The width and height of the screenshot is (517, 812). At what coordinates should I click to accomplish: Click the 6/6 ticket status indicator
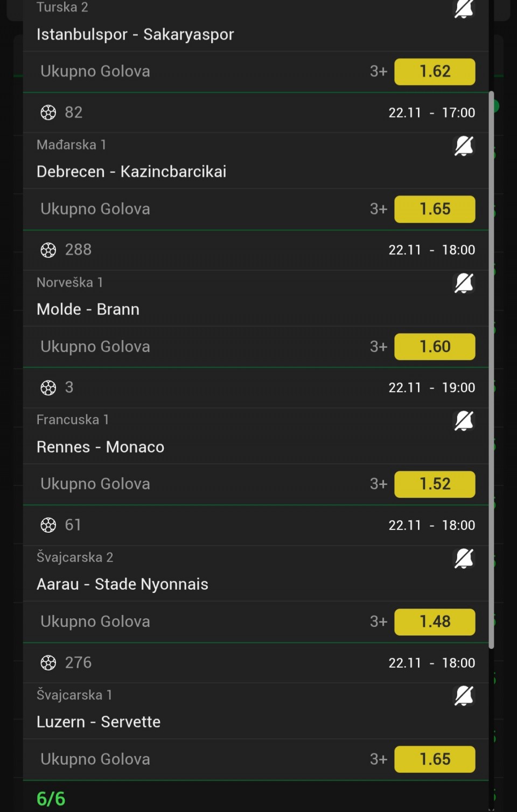tap(51, 799)
